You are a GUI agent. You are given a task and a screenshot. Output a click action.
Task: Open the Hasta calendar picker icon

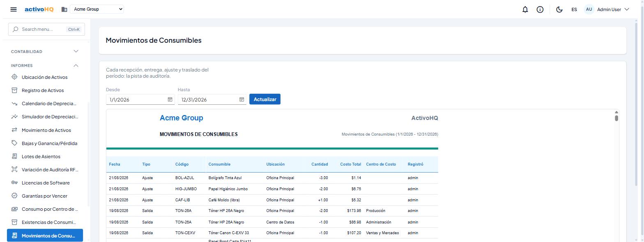pos(241,99)
